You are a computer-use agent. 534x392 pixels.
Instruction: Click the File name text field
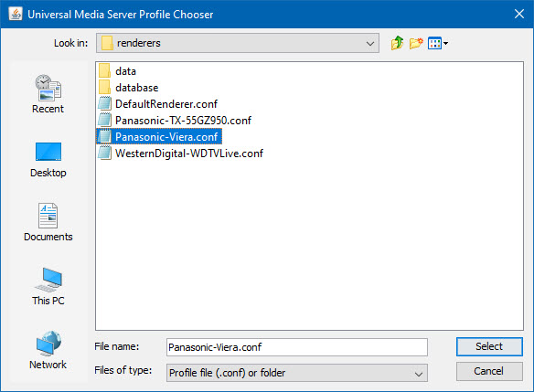click(296, 347)
